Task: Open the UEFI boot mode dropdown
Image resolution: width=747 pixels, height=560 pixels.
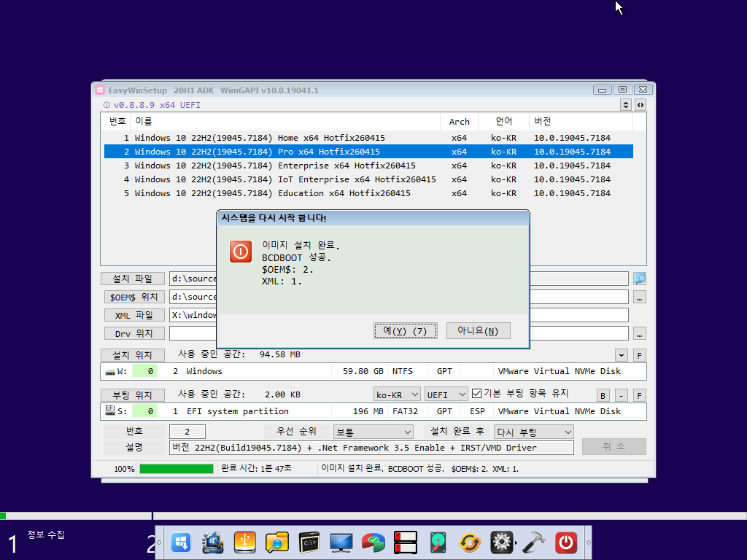Action: click(x=446, y=394)
